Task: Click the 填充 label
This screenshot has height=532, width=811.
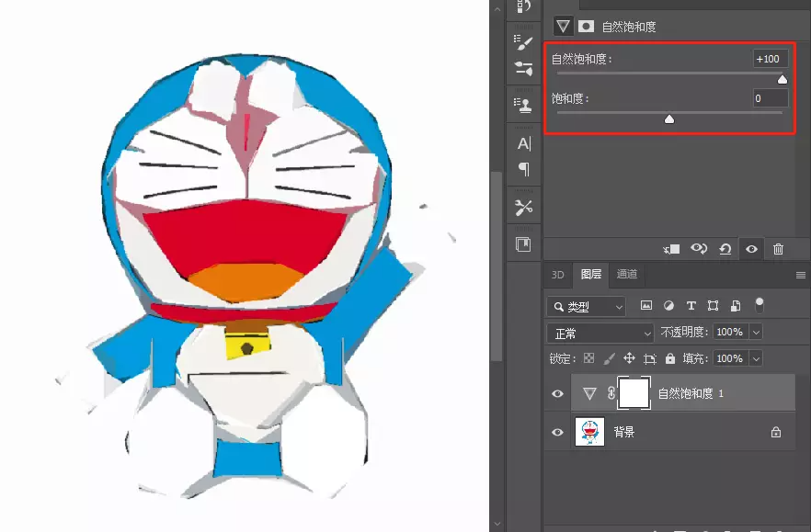Action: pos(695,358)
